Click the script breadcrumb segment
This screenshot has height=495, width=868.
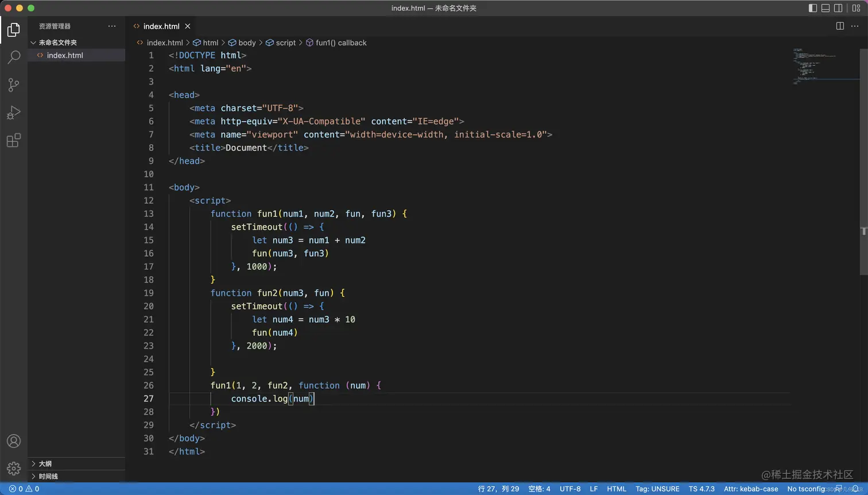pos(281,42)
